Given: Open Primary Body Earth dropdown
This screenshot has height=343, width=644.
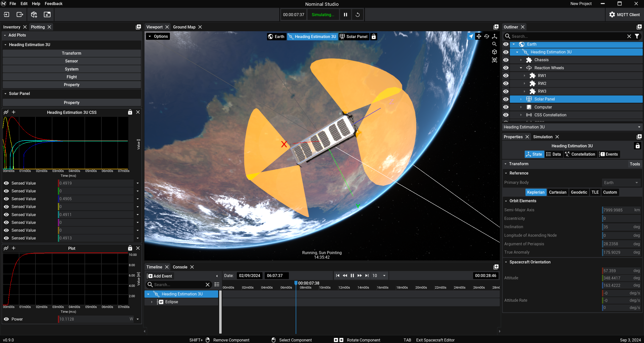Looking at the screenshot, I should pyautogui.click(x=621, y=183).
